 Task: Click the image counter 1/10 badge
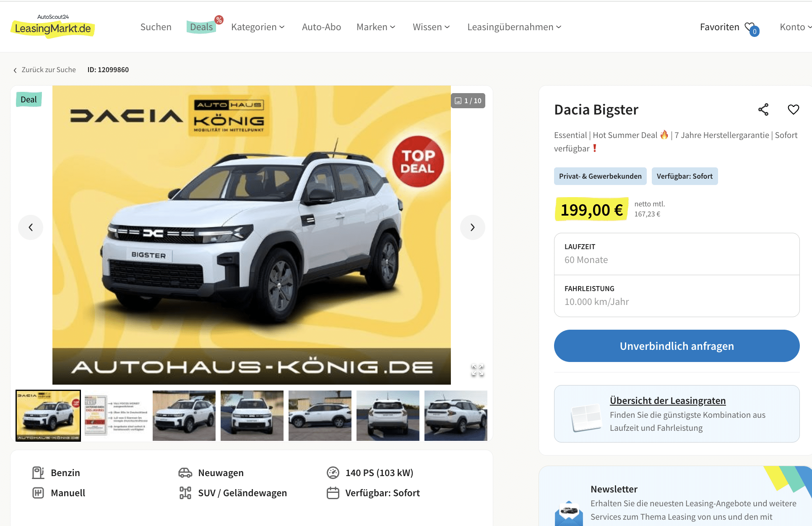[468, 101]
